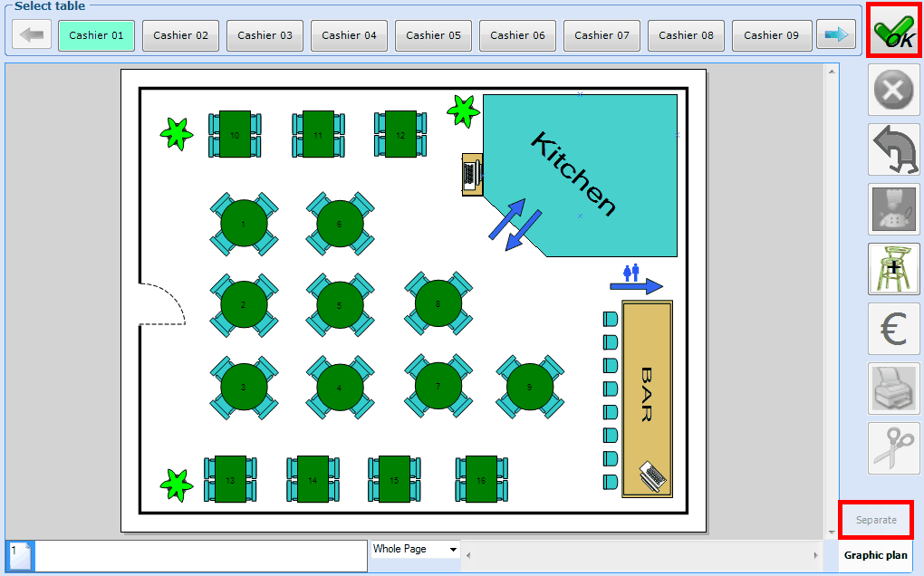Click the gray cancel X button

pyautogui.click(x=893, y=90)
